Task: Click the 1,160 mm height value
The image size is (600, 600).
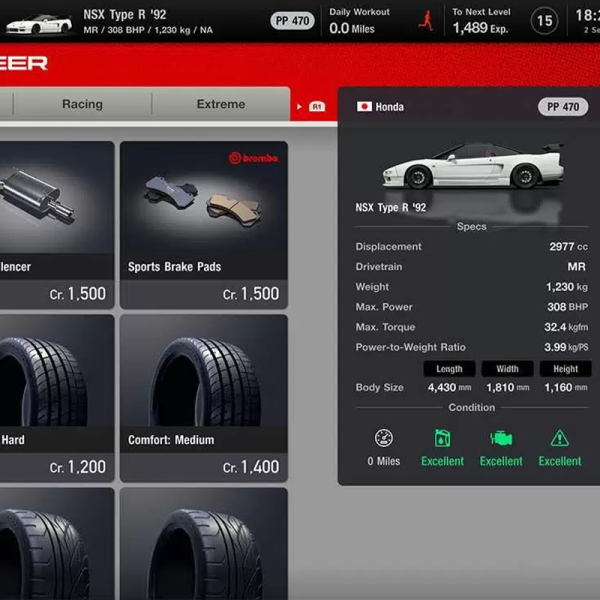Action: [x=566, y=388]
